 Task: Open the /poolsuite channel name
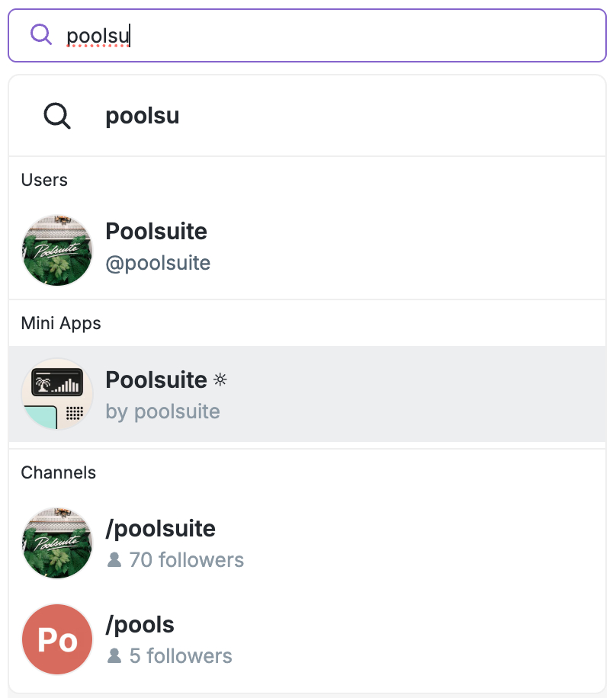pos(160,529)
